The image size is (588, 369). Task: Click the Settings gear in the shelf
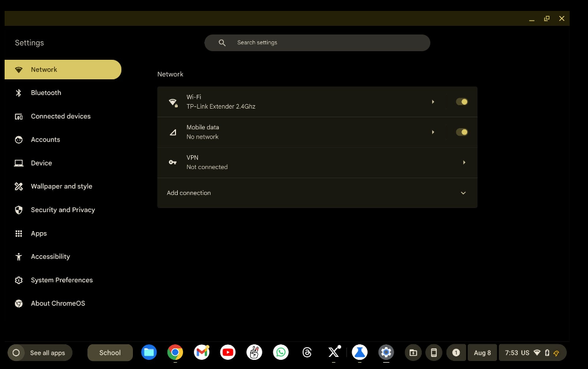click(386, 352)
